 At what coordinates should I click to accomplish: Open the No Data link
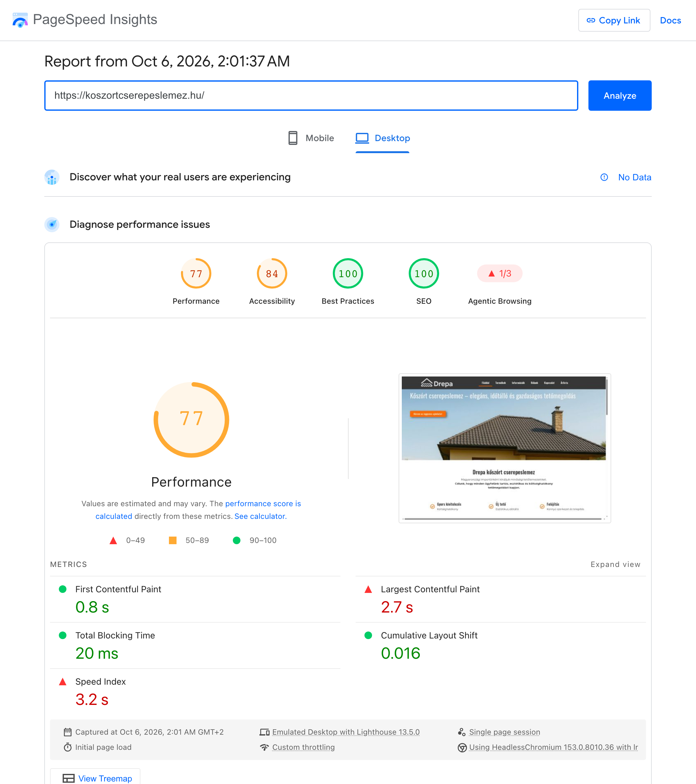(x=635, y=177)
